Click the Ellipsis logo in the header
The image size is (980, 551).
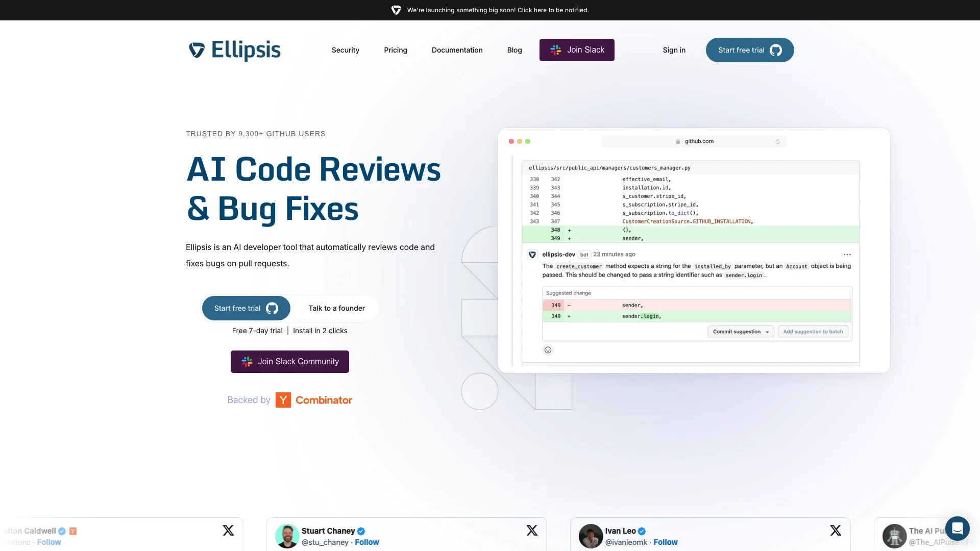click(235, 50)
